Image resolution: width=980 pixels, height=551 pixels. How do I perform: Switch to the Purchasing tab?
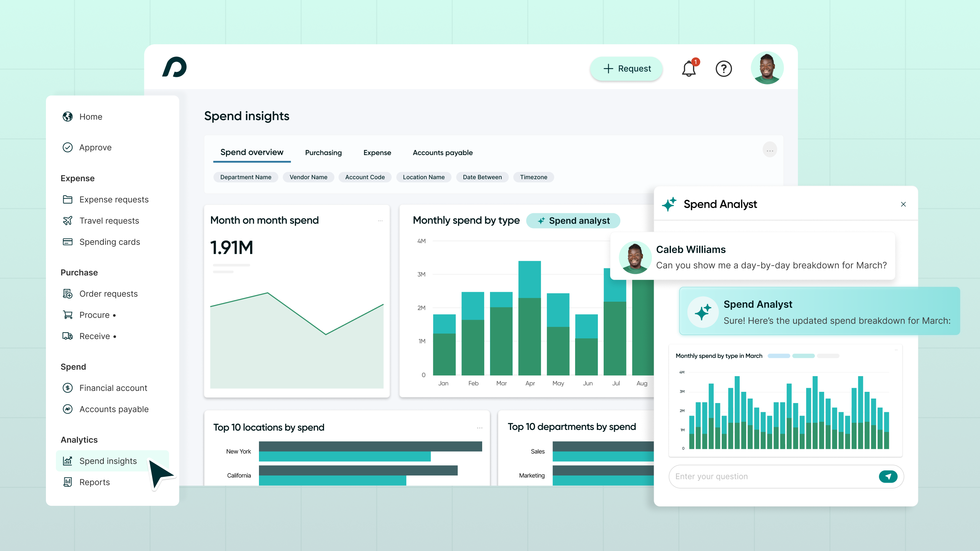coord(323,153)
